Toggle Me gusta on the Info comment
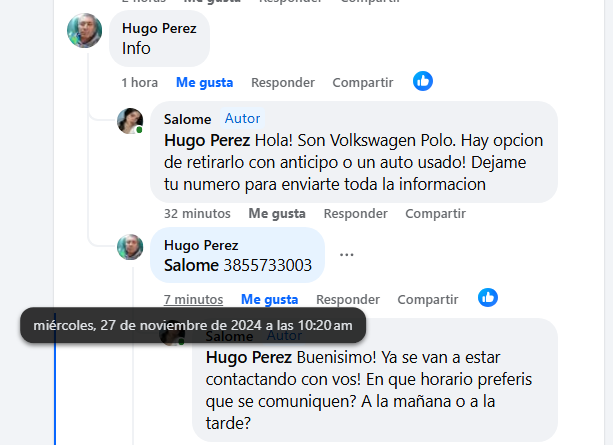 (204, 83)
